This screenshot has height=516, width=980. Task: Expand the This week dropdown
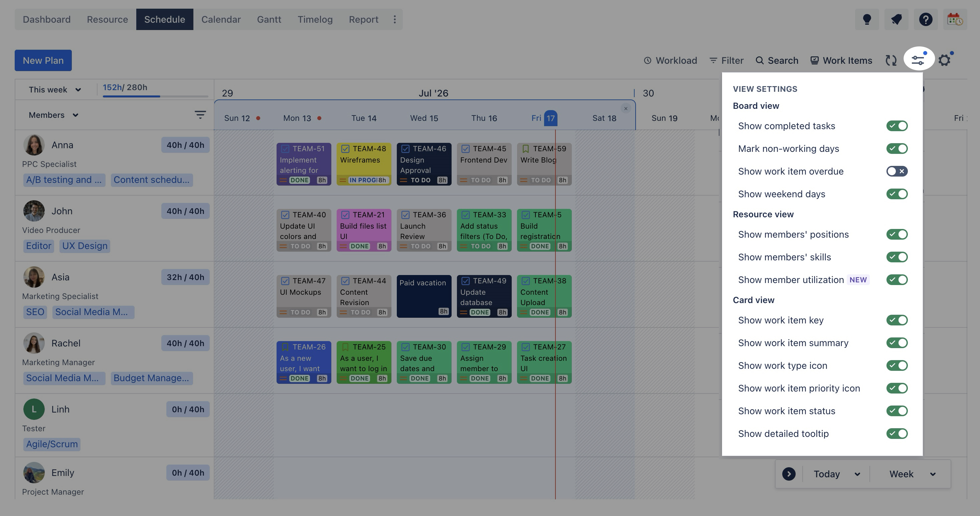pyautogui.click(x=55, y=90)
